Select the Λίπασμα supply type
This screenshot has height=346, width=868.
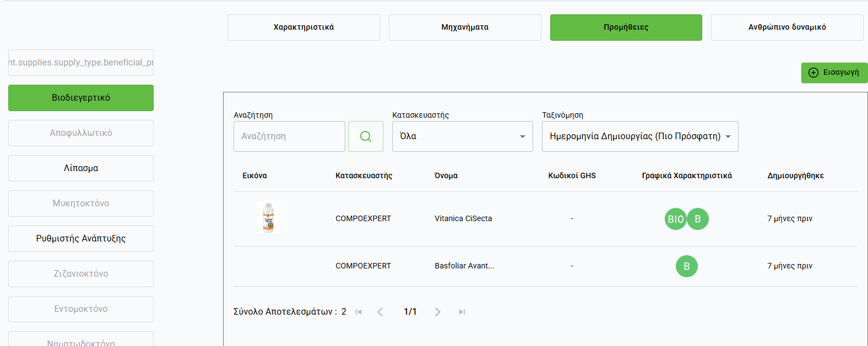coord(81,168)
